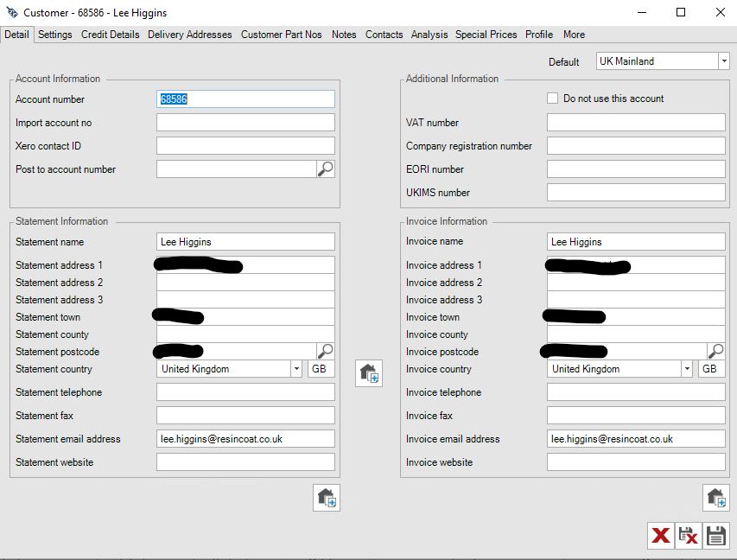Select the Account number field
The width and height of the screenshot is (737, 560).
tap(245, 99)
